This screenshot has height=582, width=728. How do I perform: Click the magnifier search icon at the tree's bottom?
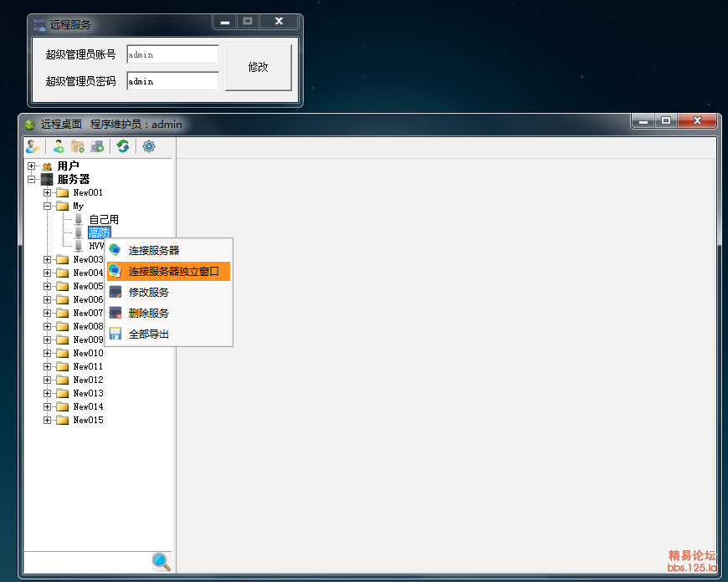coord(161,562)
